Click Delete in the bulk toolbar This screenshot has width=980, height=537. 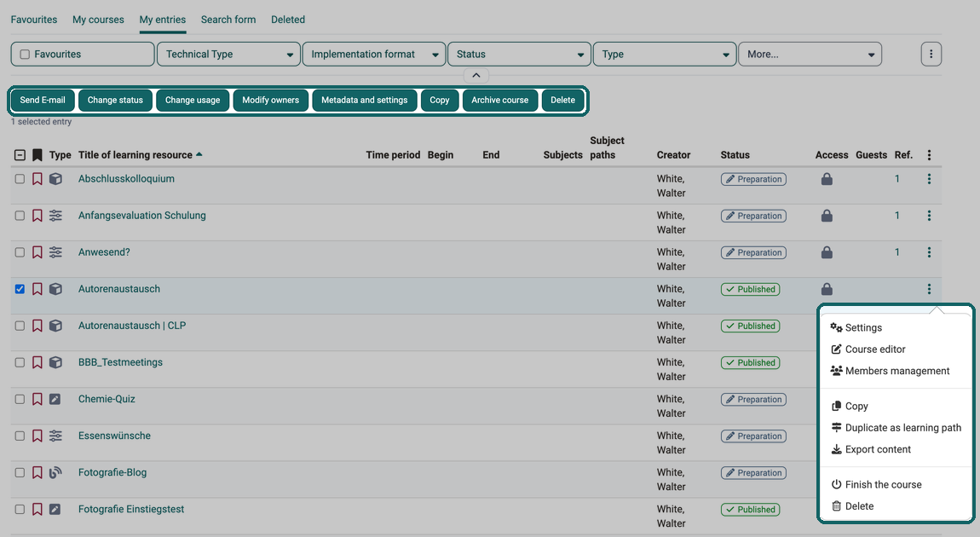[x=562, y=100]
